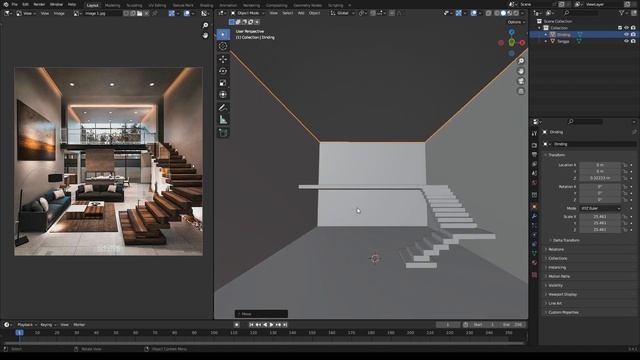Open the Keying menu in timeline

click(48, 325)
